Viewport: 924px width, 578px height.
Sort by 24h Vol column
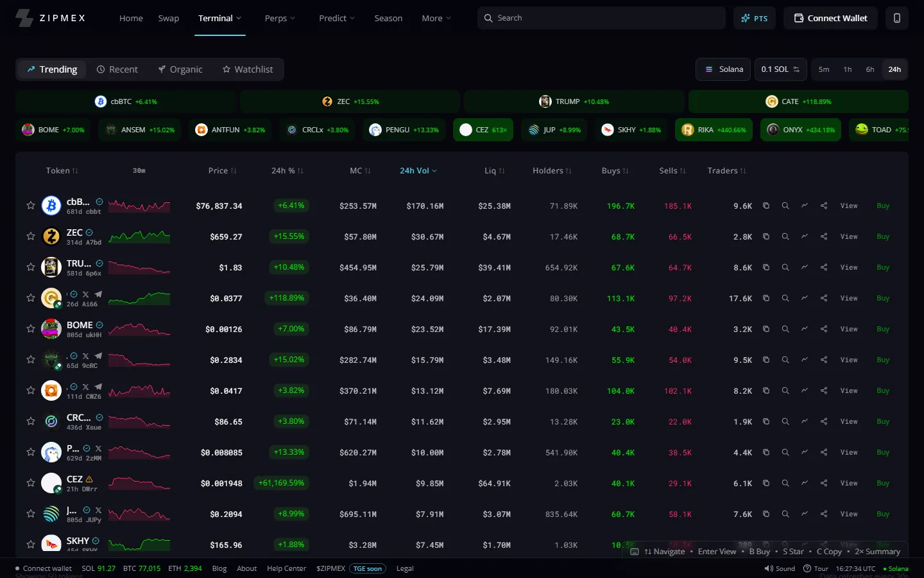[418, 171]
